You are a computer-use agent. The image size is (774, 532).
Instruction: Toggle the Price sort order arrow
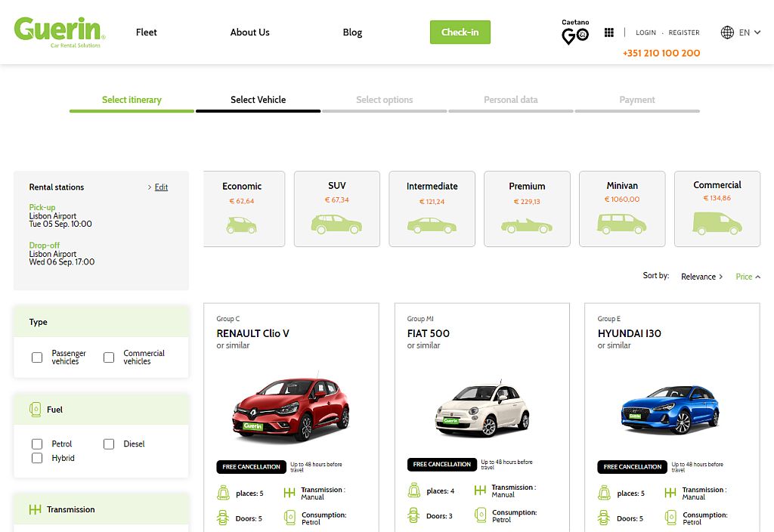click(x=757, y=277)
